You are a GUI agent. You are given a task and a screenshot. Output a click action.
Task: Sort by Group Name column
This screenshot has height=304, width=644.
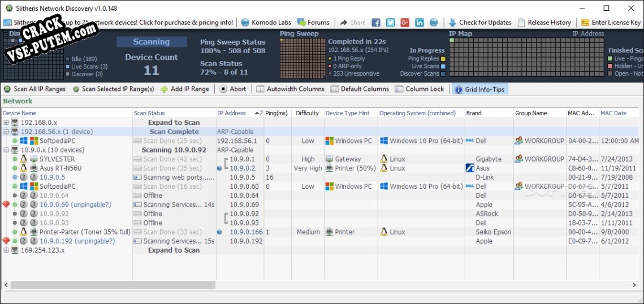click(x=539, y=113)
